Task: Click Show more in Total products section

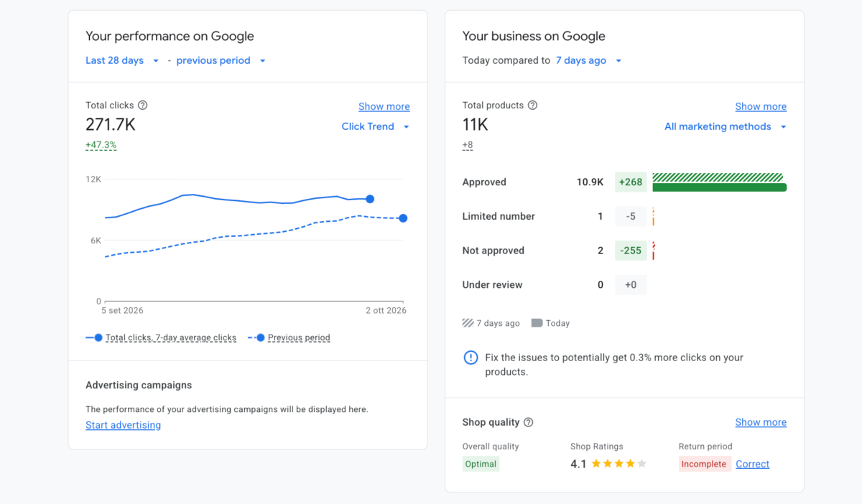Action: 761,106
